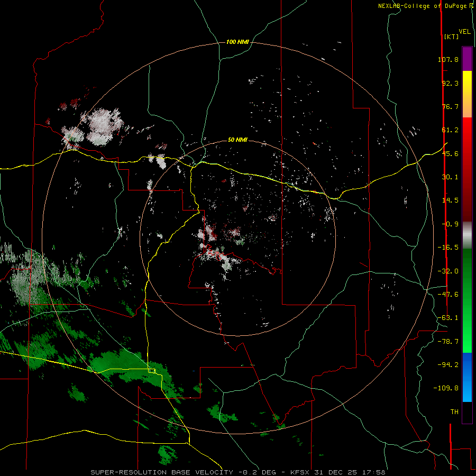Select the -0.9 velocity scale value
The image size is (476, 476).
point(450,224)
